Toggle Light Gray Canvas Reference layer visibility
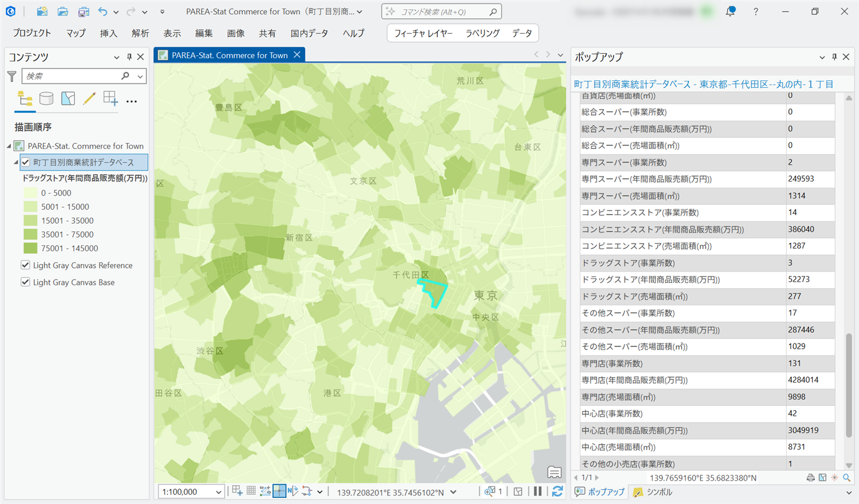859x504 pixels. pyautogui.click(x=26, y=265)
